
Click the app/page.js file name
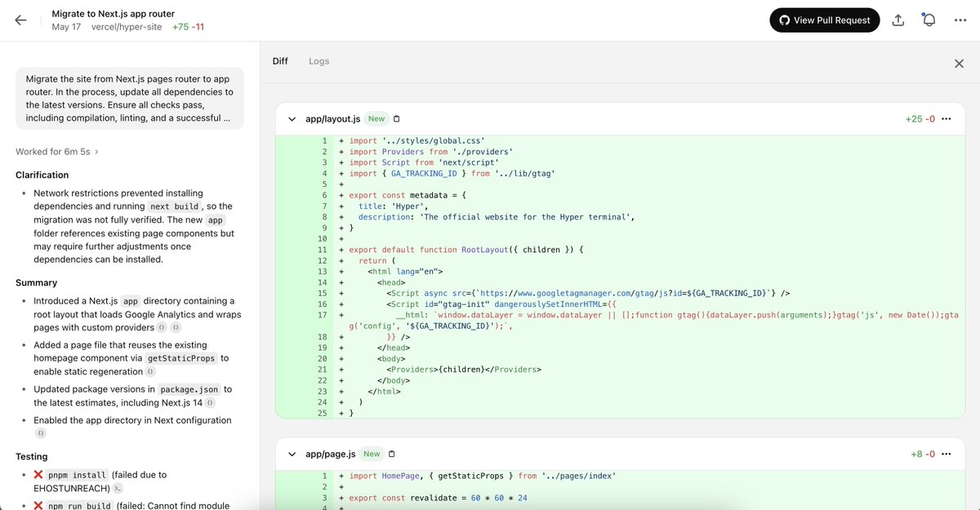[331, 455]
